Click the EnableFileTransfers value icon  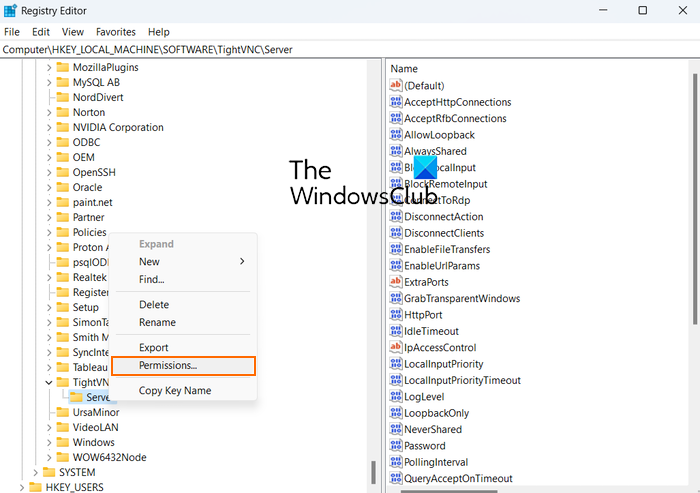[396, 249]
